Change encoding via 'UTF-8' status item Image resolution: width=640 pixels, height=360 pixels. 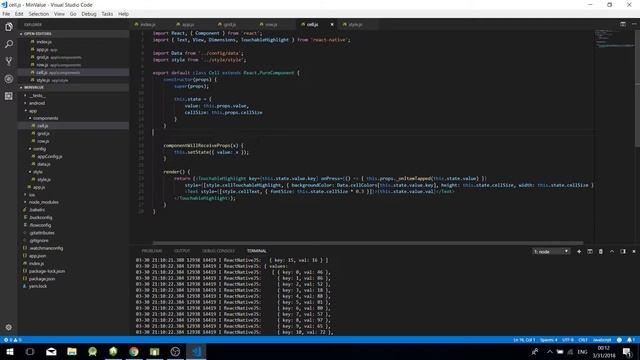(568, 340)
